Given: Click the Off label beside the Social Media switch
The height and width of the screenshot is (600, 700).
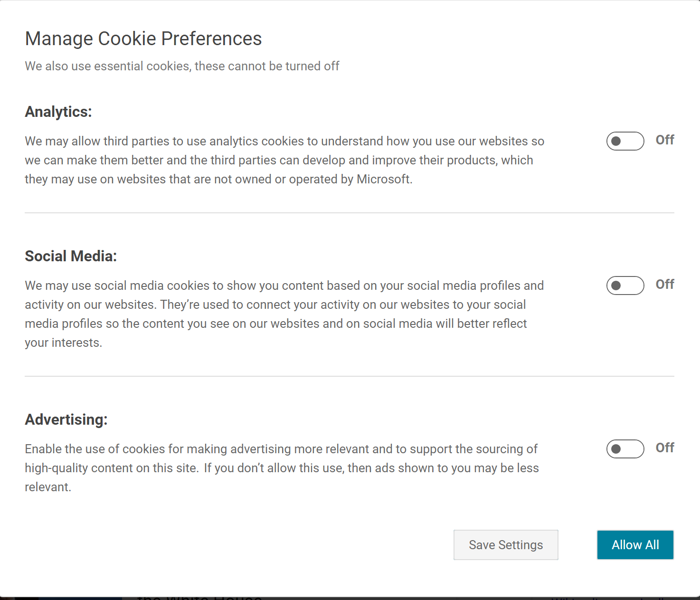Looking at the screenshot, I should click(x=664, y=285).
